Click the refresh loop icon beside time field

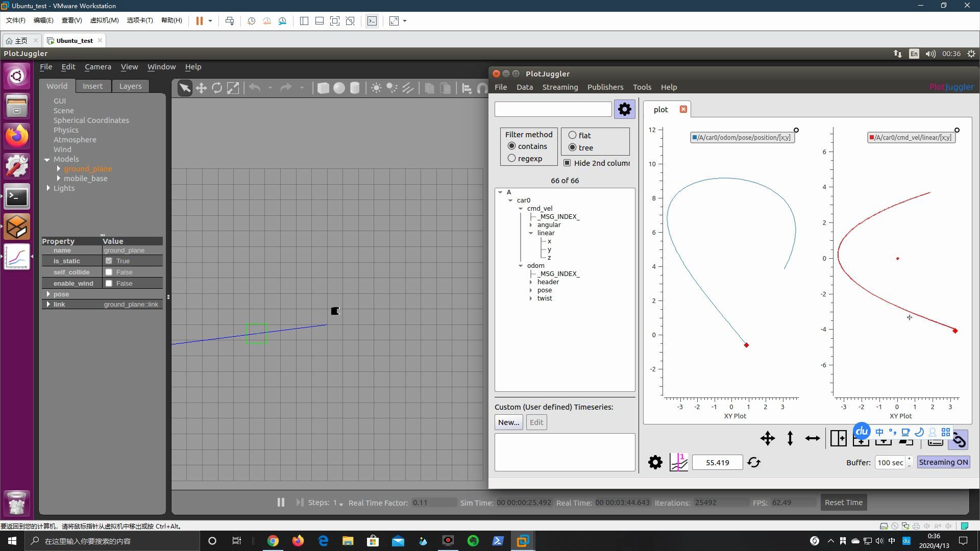pos(754,463)
